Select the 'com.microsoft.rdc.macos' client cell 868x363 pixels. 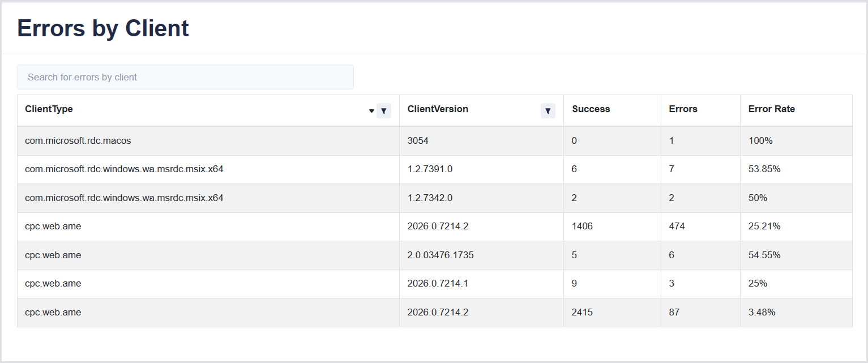[x=208, y=140]
